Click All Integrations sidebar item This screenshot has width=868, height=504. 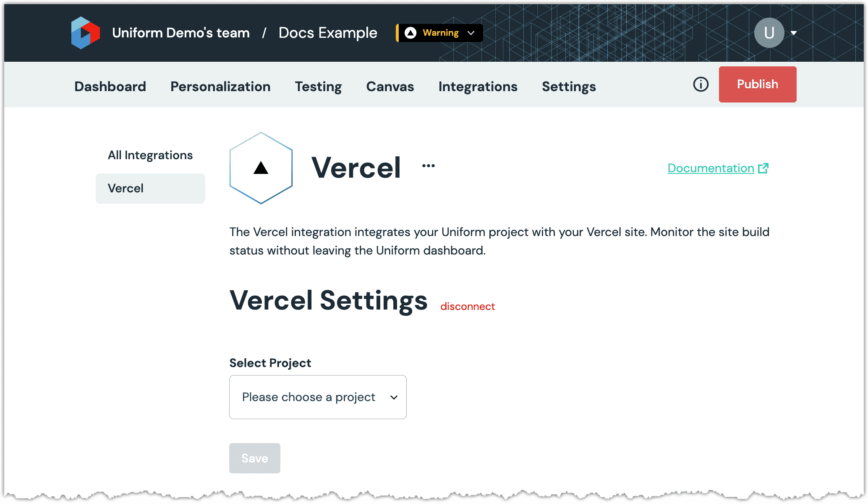(150, 155)
